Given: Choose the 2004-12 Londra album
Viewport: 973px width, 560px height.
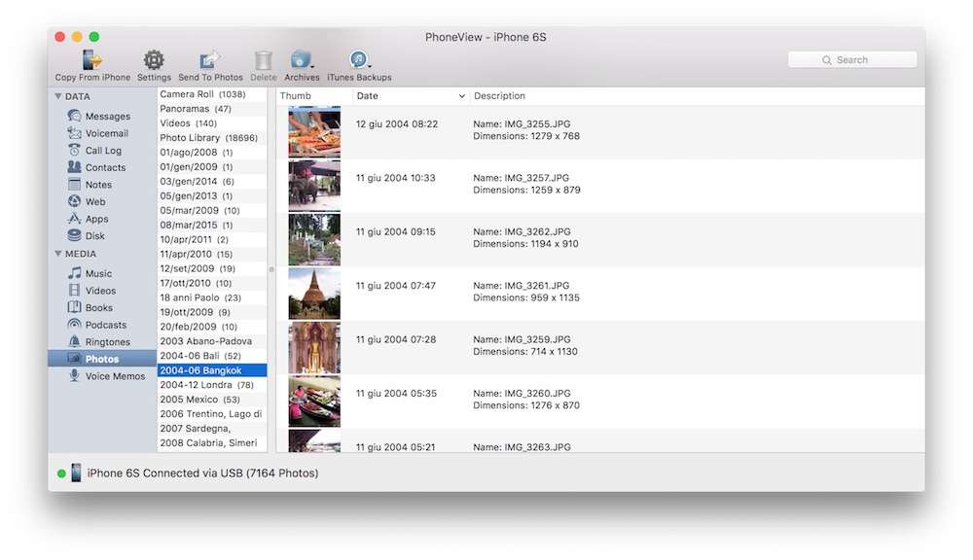Looking at the screenshot, I should (x=206, y=385).
